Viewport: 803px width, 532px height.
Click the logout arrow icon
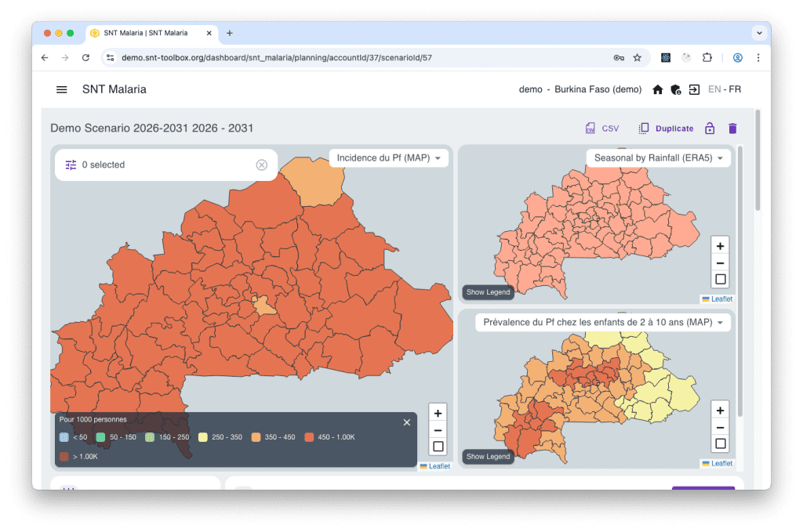tap(694, 89)
